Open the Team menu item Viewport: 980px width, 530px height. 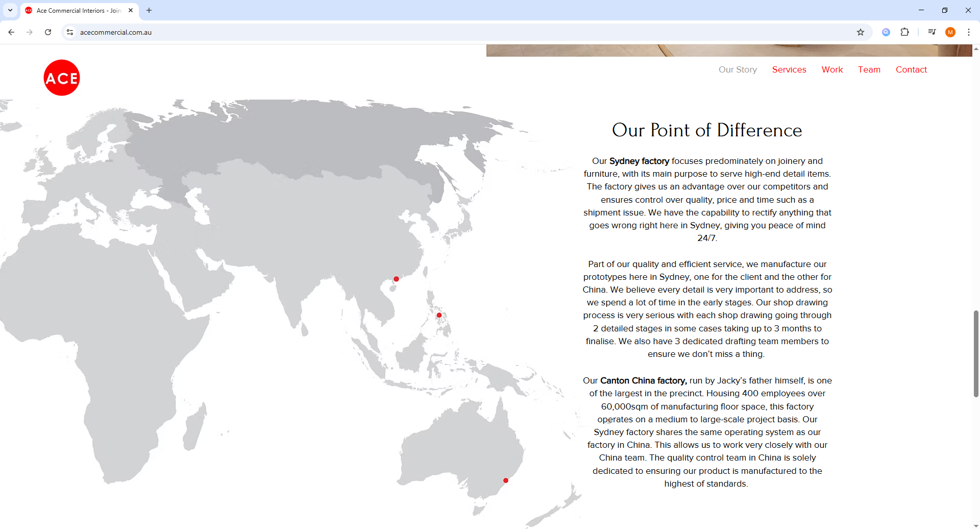pos(869,69)
